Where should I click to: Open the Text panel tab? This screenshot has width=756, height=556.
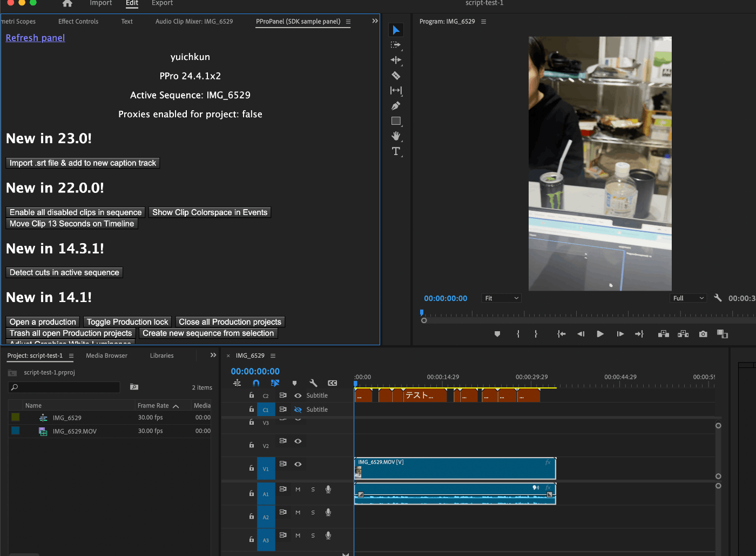127,22
